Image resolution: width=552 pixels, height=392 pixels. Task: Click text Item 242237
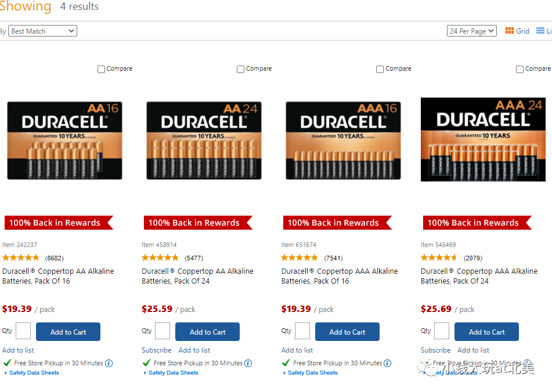pyautogui.click(x=20, y=245)
